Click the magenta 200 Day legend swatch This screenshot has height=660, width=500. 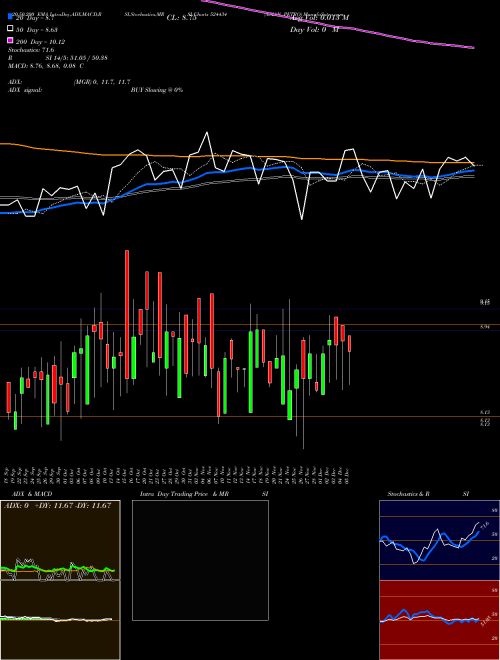tap(10, 41)
